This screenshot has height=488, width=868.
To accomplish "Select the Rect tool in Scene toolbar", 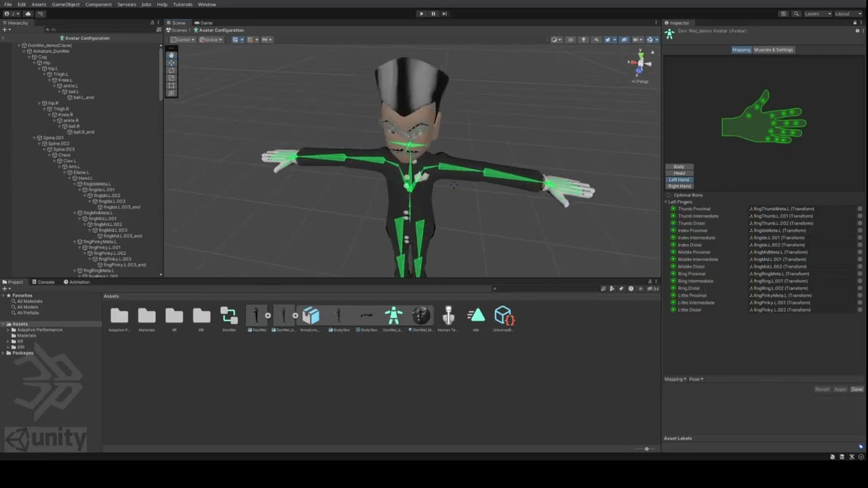I will 171,85.
